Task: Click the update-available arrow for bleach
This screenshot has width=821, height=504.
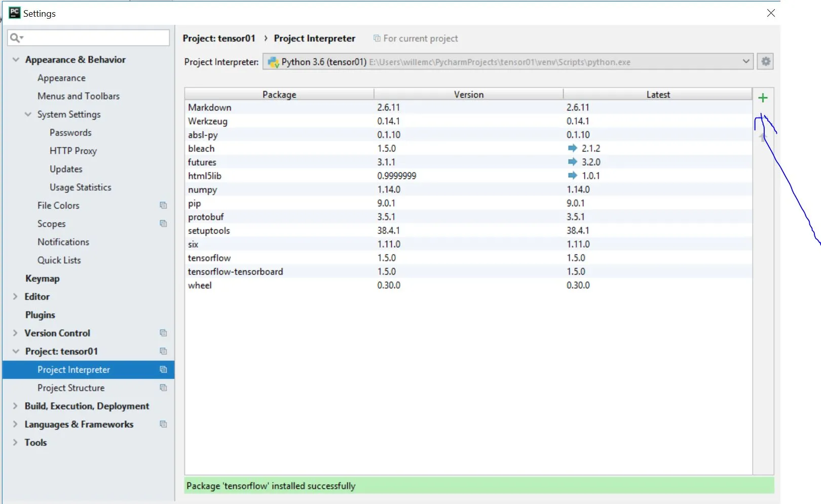Action: 572,148
